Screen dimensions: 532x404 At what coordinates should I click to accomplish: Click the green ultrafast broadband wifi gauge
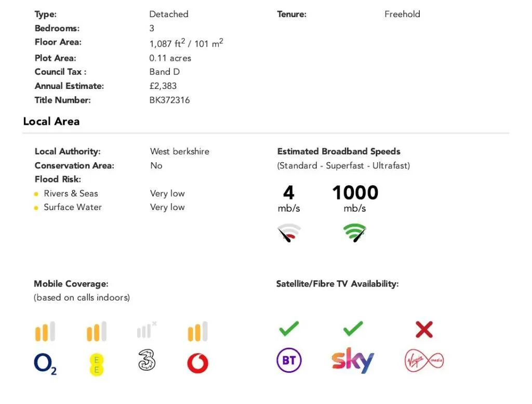click(x=355, y=233)
